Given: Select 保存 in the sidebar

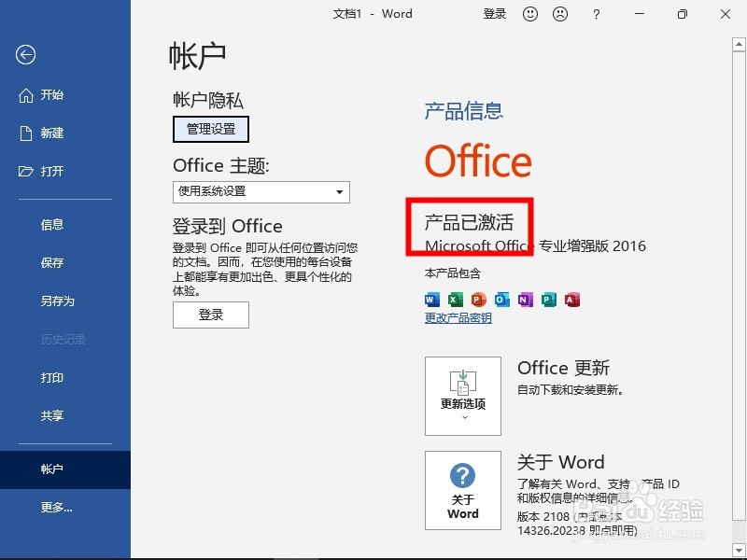Looking at the screenshot, I should pyautogui.click(x=65, y=262).
